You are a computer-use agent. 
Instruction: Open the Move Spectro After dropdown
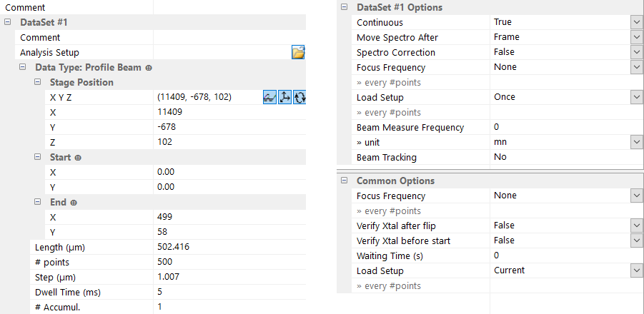pos(636,37)
